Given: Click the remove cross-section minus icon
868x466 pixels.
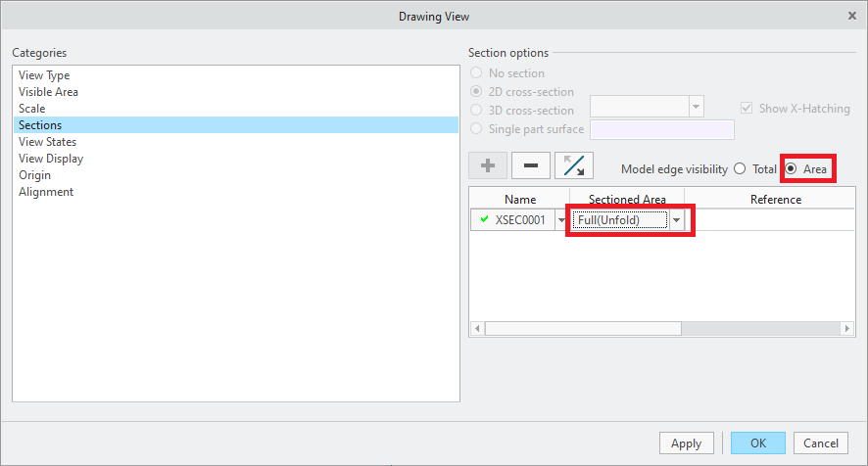Looking at the screenshot, I should [531, 166].
